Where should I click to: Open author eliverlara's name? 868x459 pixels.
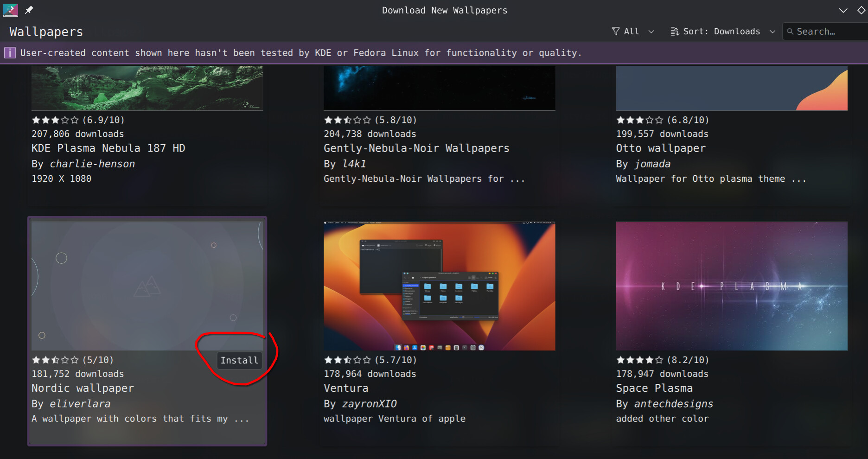(80, 404)
